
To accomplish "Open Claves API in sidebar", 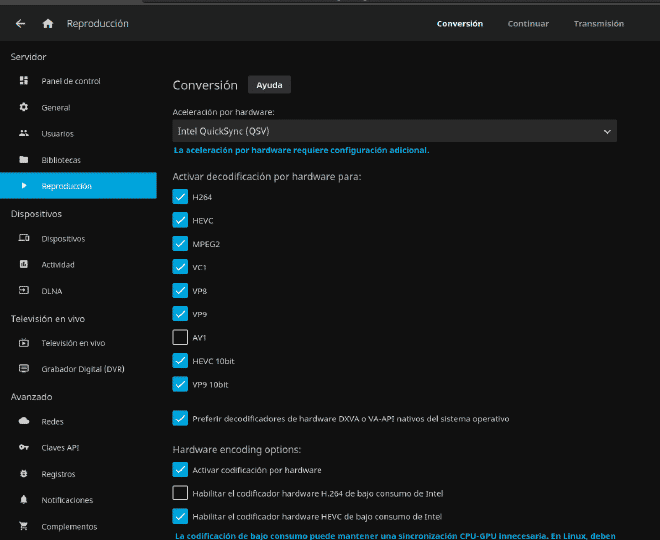I will click(78, 448).
